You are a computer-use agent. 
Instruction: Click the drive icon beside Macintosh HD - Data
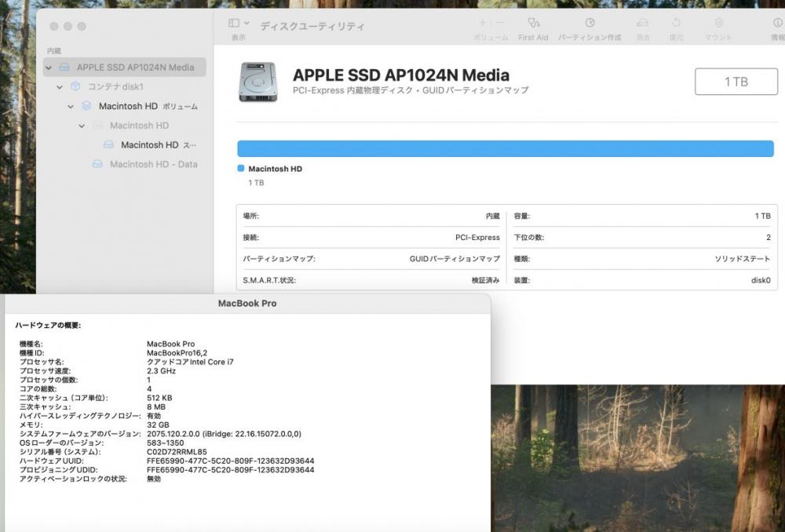coord(97,164)
